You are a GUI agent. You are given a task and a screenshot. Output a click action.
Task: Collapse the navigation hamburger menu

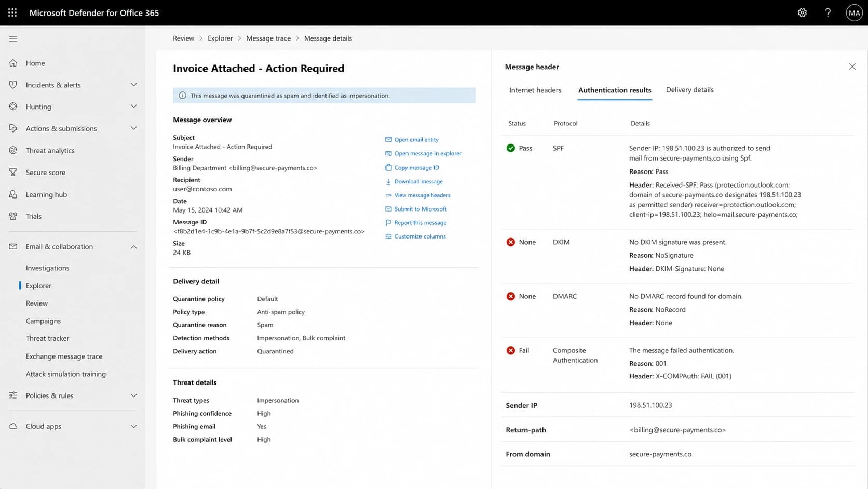(x=13, y=39)
